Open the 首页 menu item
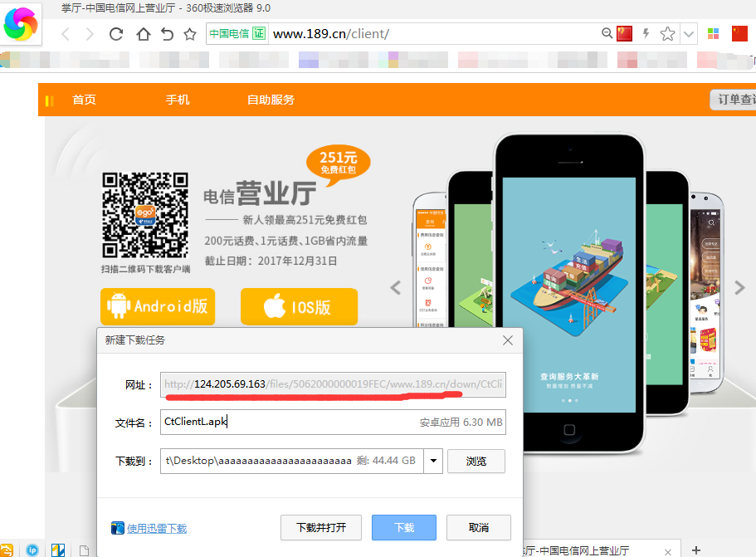 (x=85, y=100)
